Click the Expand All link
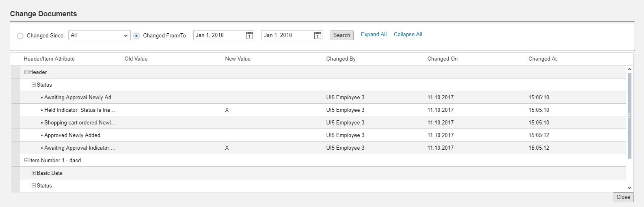Image resolution: width=644 pixels, height=207 pixels. tap(374, 35)
